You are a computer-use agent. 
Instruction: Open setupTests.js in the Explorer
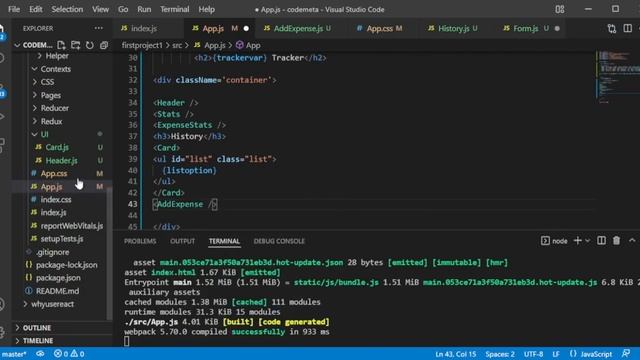pyautogui.click(x=62, y=239)
